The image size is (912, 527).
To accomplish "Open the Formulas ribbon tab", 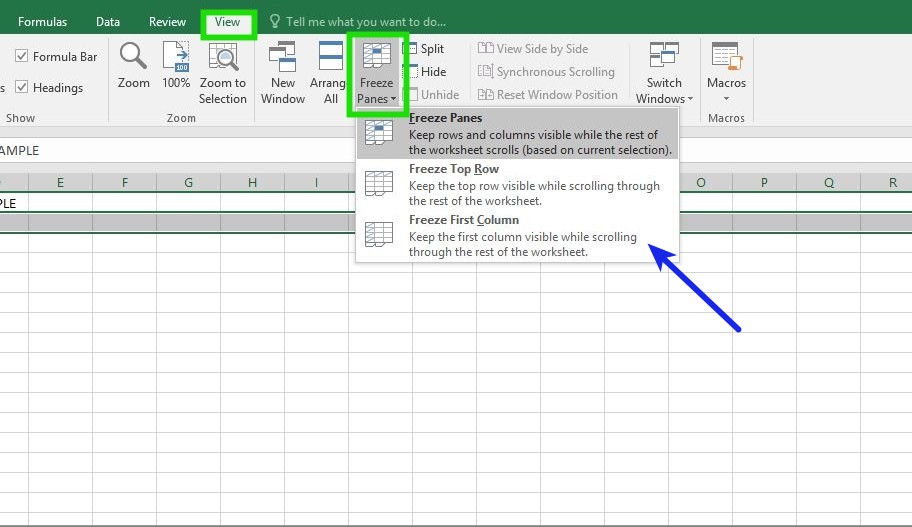I will point(42,22).
